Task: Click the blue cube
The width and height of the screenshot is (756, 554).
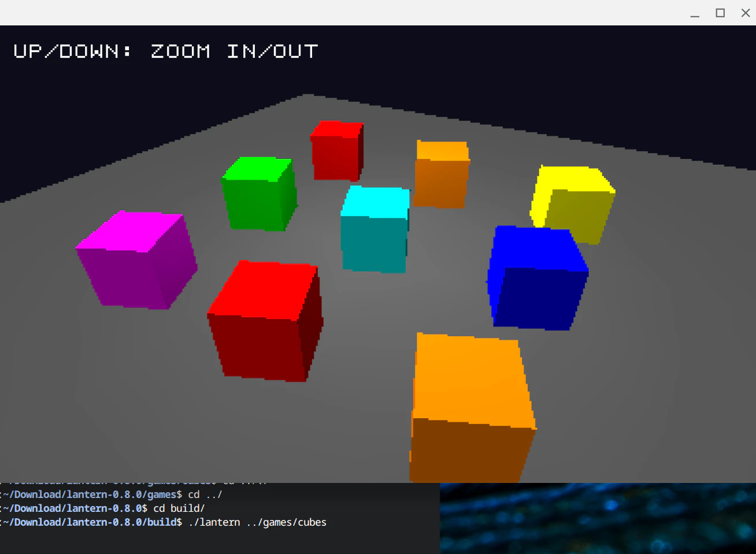Action: [x=538, y=278]
